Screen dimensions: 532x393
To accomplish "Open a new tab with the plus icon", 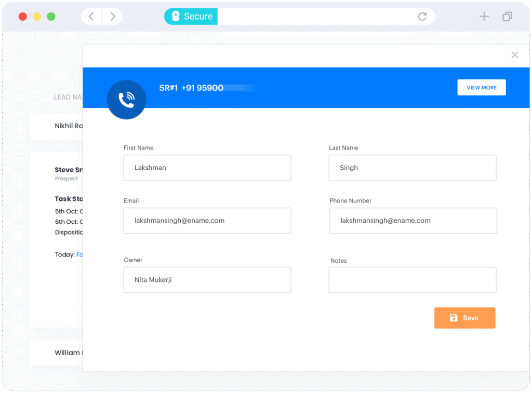I will (x=484, y=16).
